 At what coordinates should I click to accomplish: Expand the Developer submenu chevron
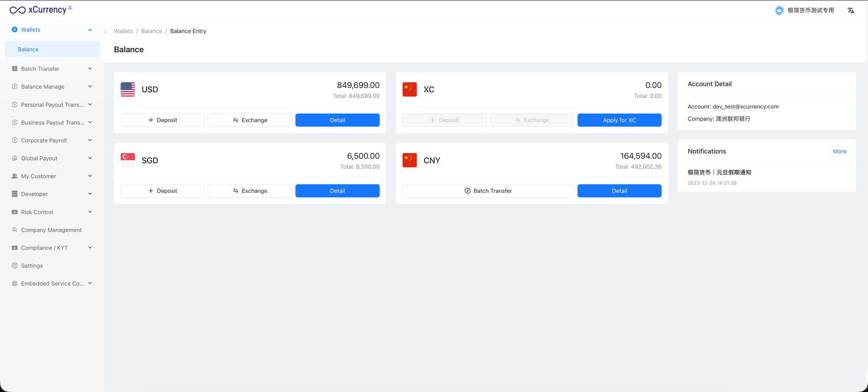(x=90, y=194)
